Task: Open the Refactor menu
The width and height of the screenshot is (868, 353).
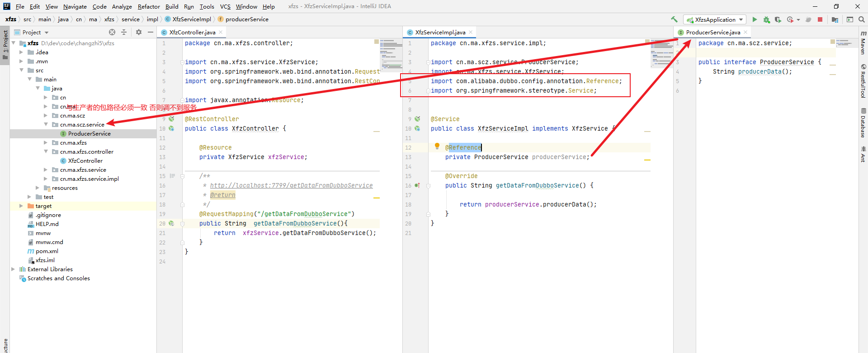Action: (x=149, y=6)
